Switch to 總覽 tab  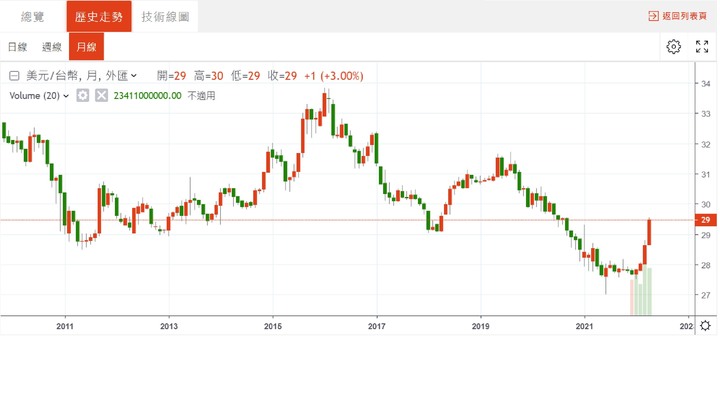pos(33,17)
